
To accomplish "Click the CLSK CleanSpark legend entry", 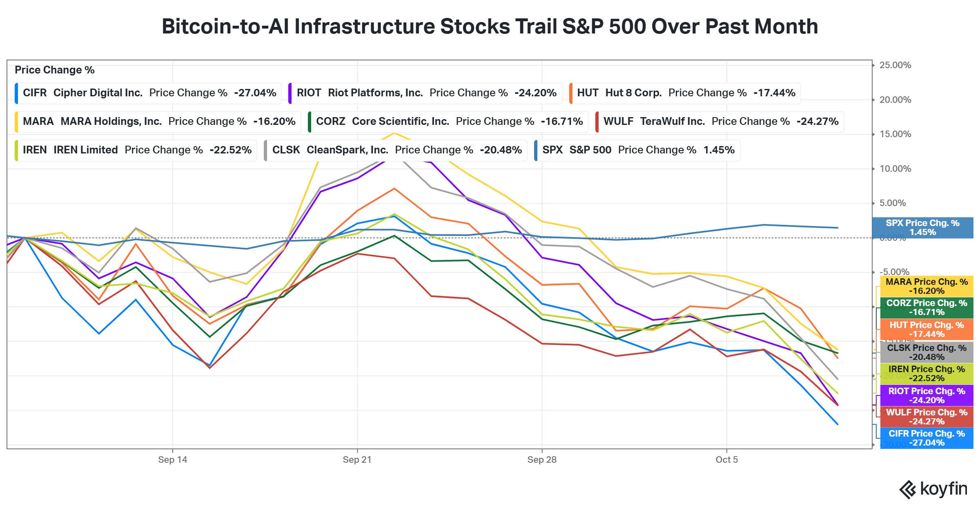I will pos(395,150).
